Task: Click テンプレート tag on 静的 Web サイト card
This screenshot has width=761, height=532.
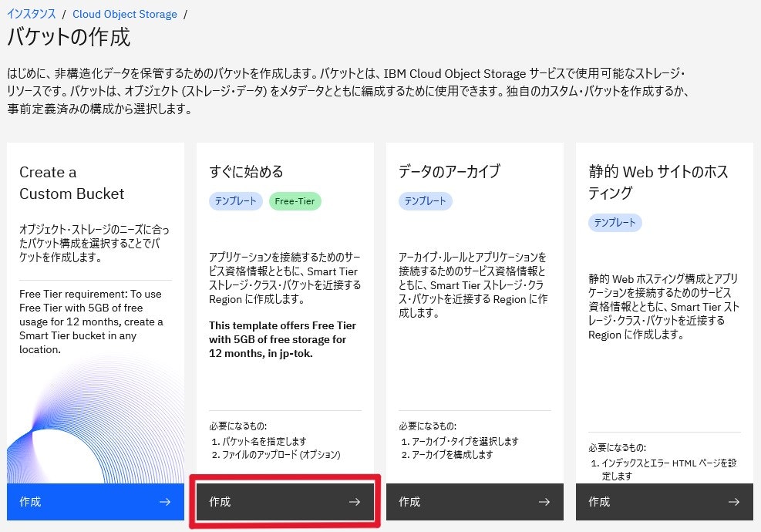Action: coord(615,222)
